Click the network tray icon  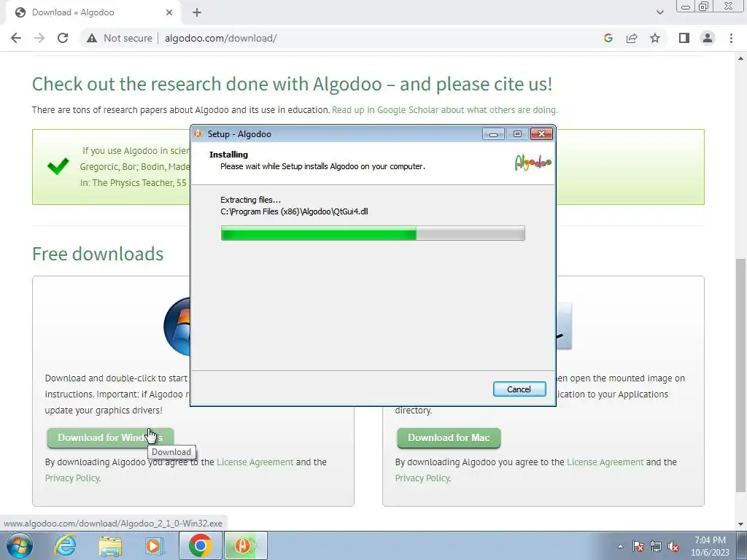(x=656, y=546)
